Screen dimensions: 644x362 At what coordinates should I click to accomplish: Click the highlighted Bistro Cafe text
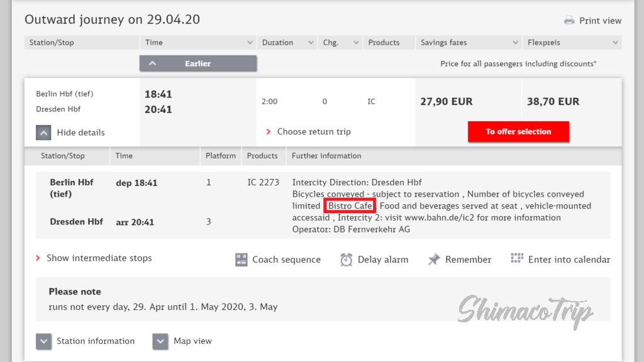pyautogui.click(x=350, y=206)
